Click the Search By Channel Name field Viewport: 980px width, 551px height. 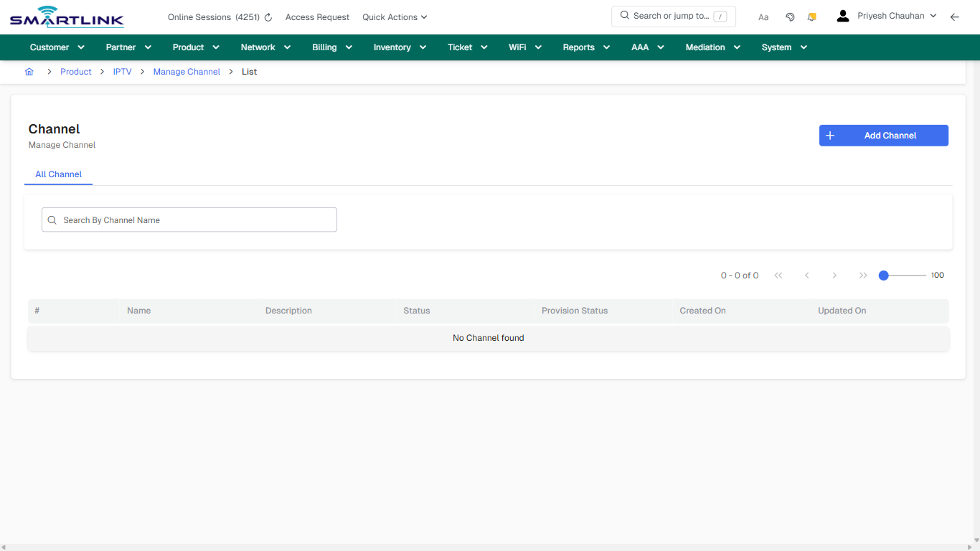click(189, 220)
